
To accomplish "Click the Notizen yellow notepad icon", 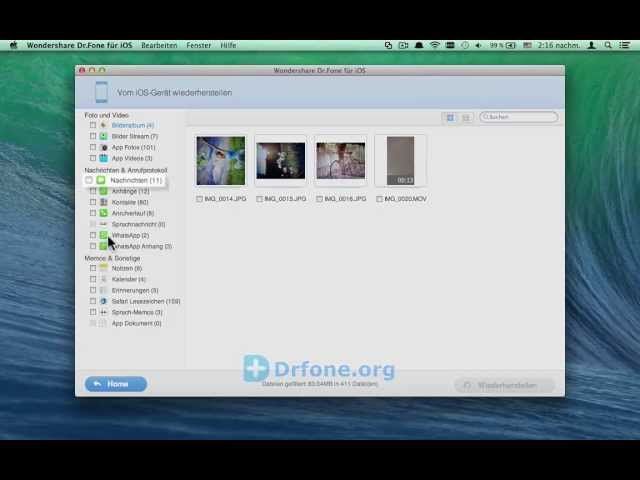I will (104, 268).
